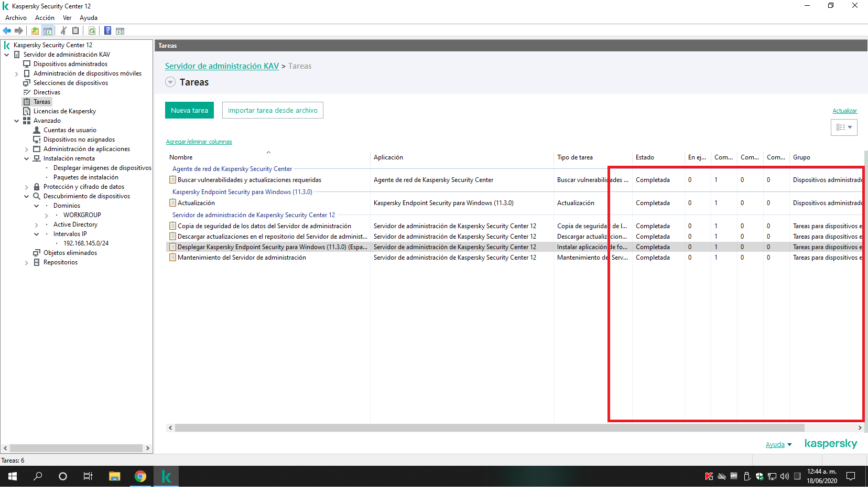Click the VMware tools tray icon
Viewport: 868px width, 492px height.
734,476
